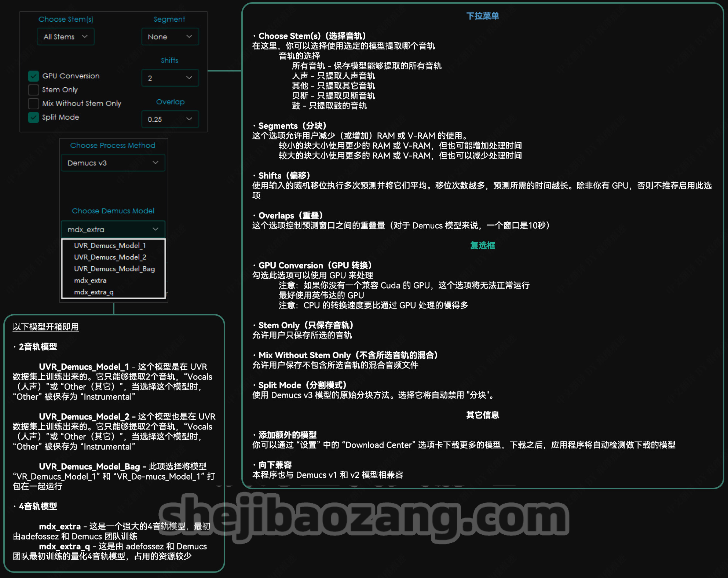Enable the Stem Only checkbox
The height and width of the screenshot is (578, 728).
pyautogui.click(x=33, y=90)
